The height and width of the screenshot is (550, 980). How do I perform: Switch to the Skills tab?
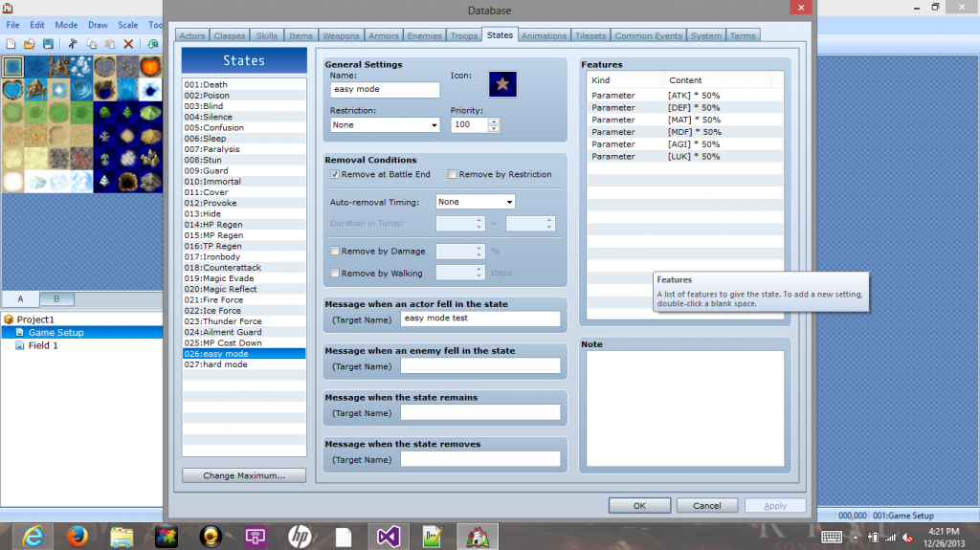click(x=267, y=36)
